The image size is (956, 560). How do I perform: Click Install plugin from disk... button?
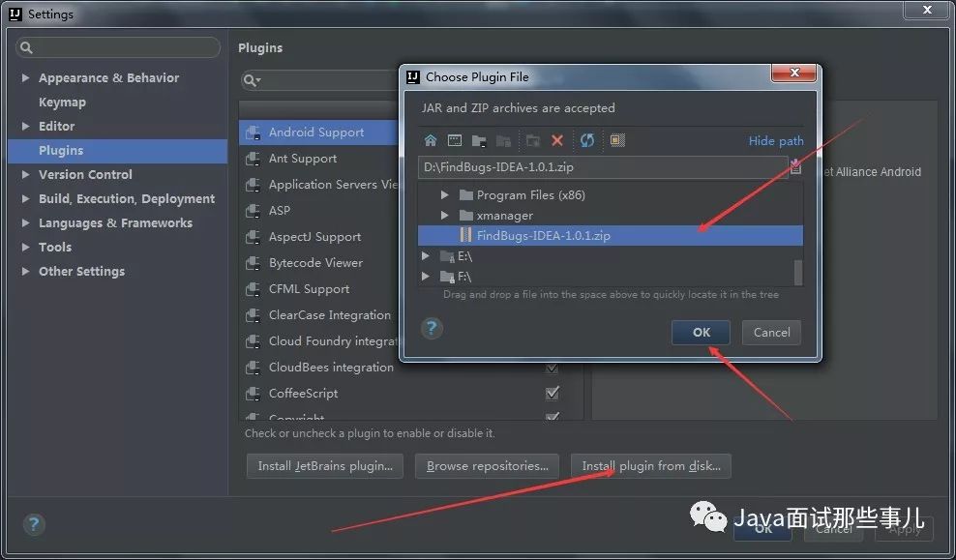(651, 466)
